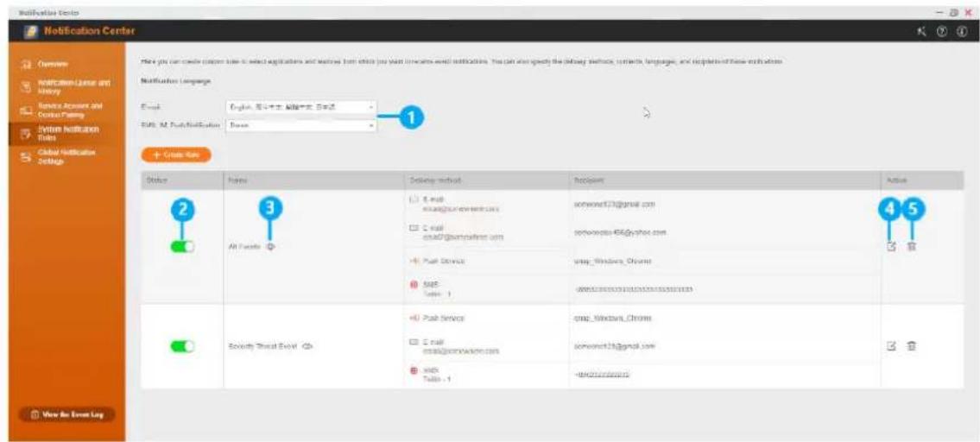Select System Notification Rules in sidebar
980x442 pixels.
pyautogui.click(x=66, y=133)
